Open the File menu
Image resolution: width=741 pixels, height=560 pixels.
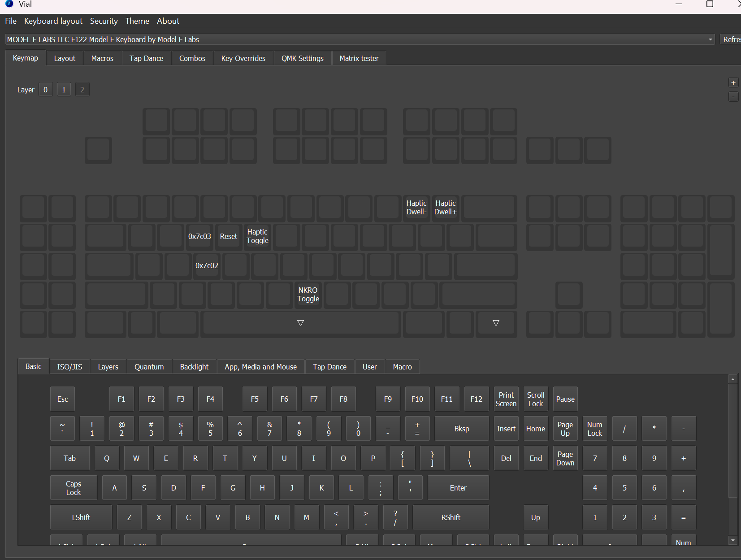click(10, 21)
